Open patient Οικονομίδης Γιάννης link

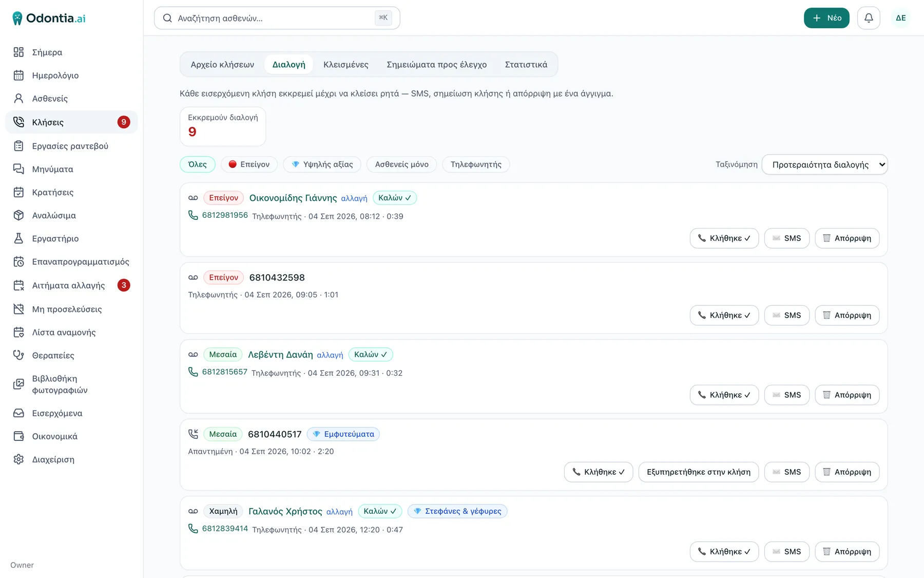point(293,198)
